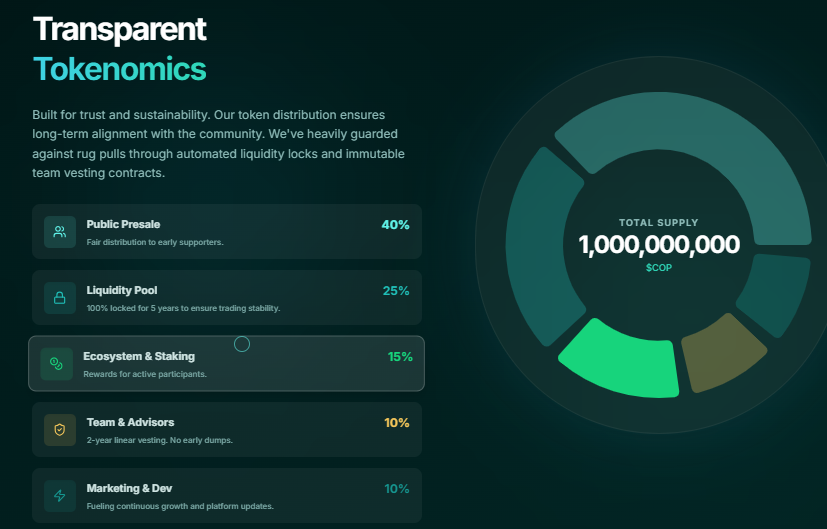
Task: Select the Ecosystem & Staking card title
Action: 139,356
